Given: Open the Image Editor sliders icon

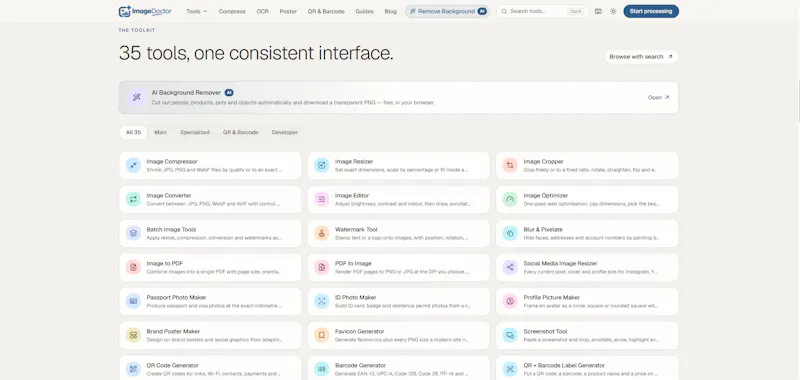Looking at the screenshot, I should (x=321, y=199).
